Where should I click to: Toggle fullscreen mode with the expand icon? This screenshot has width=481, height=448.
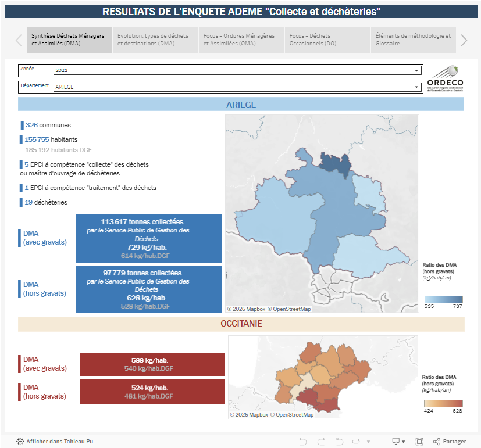pyautogui.click(x=420, y=442)
